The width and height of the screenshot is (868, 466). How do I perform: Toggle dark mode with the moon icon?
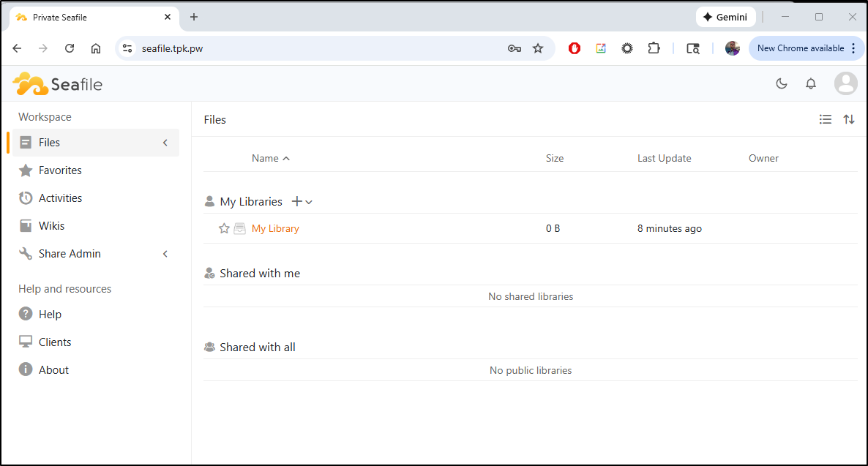[x=781, y=83]
